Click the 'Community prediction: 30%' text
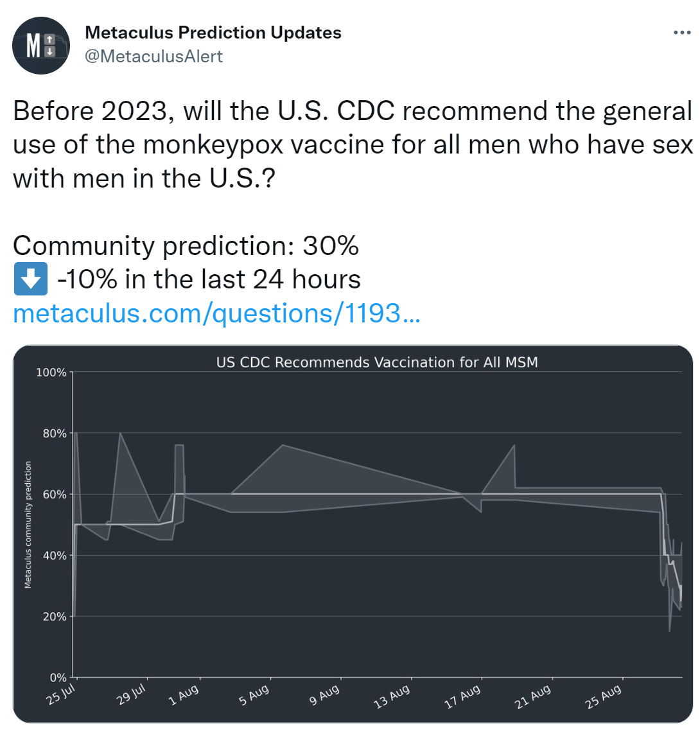 pyautogui.click(x=186, y=246)
